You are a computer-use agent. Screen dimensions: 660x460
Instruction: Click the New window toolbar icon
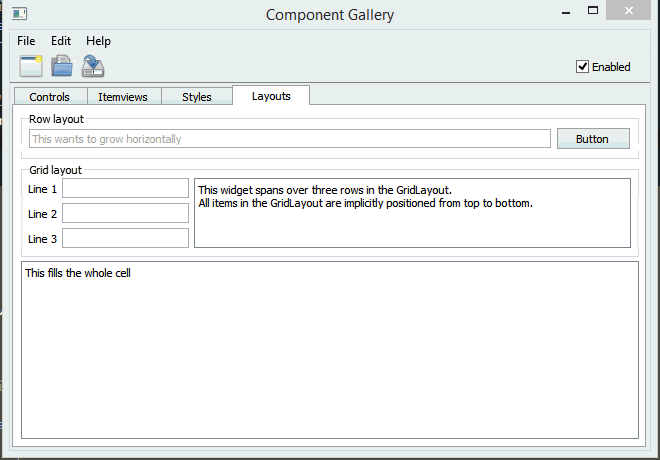[31, 66]
